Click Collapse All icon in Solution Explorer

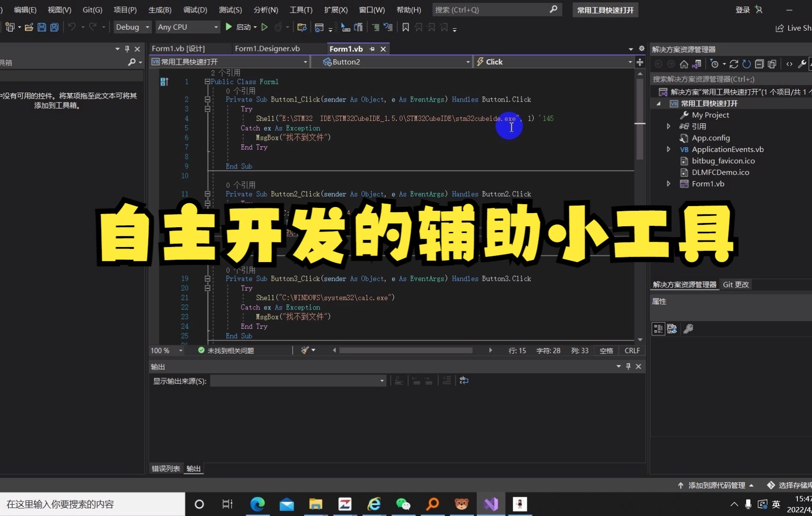pos(759,64)
